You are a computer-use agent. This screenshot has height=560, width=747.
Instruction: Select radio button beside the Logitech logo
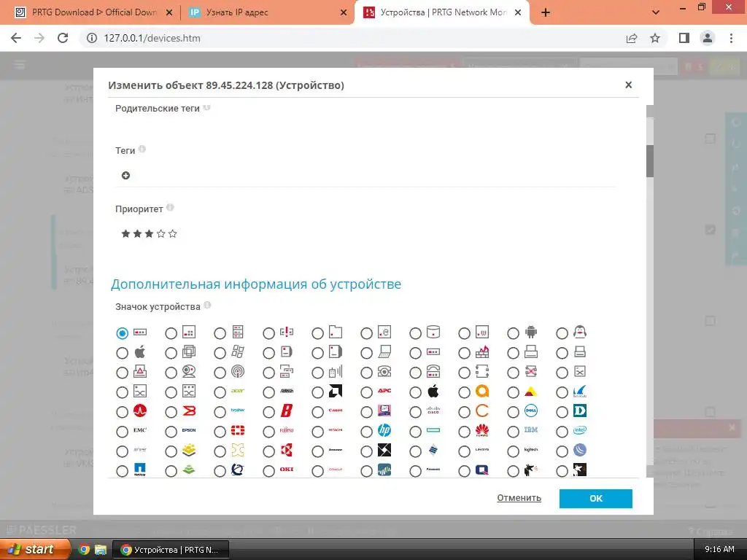(x=513, y=451)
